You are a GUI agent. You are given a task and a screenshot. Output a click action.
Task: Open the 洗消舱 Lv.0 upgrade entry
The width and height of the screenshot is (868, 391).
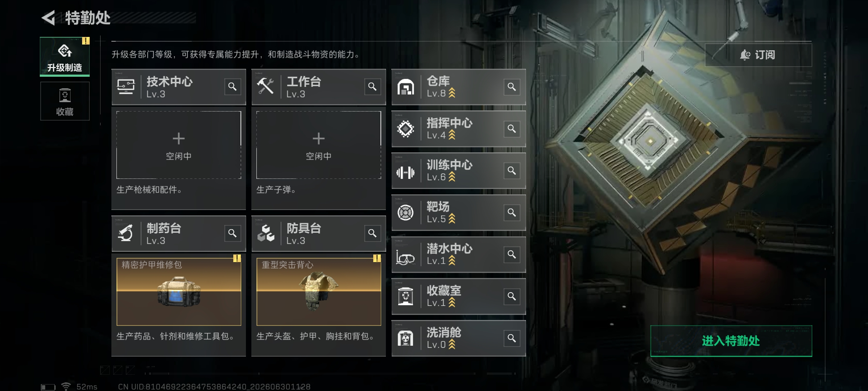click(x=459, y=339)
